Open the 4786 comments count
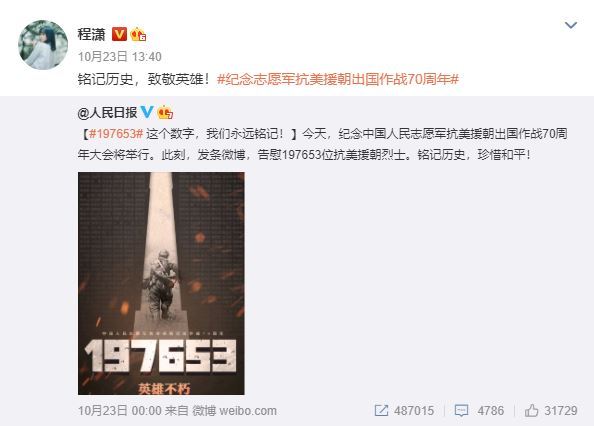This screenshot has width=594, height=426. [491, 411]
